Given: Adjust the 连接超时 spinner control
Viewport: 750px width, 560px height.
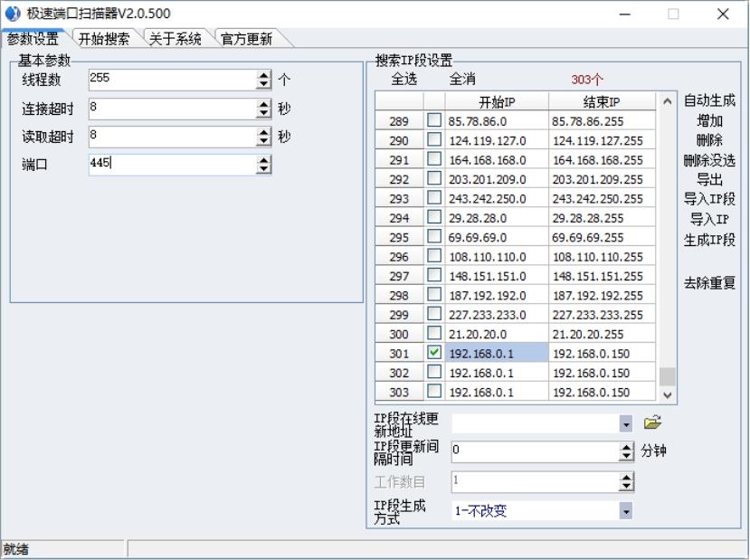Looking at the screenshot, I should tap(264, 109).
